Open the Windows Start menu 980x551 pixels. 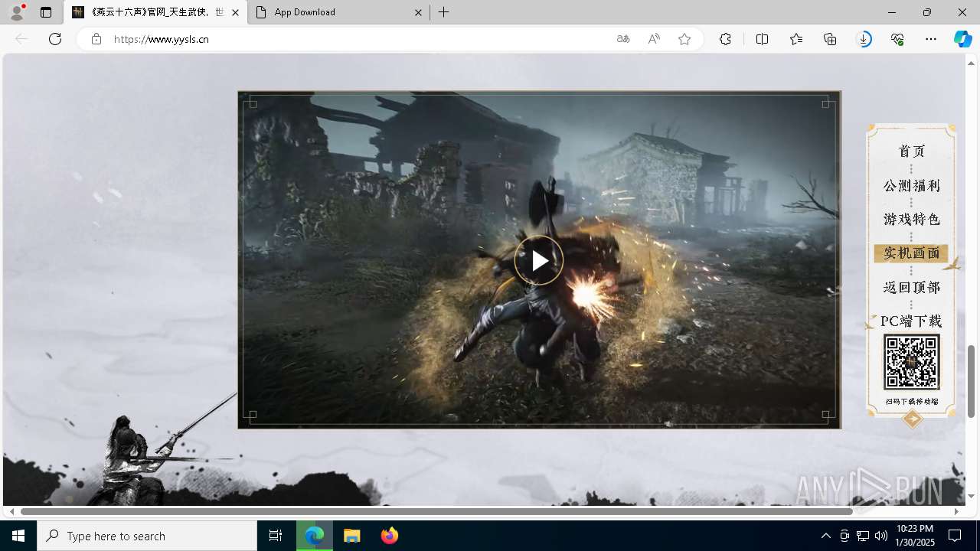(18, 536)
